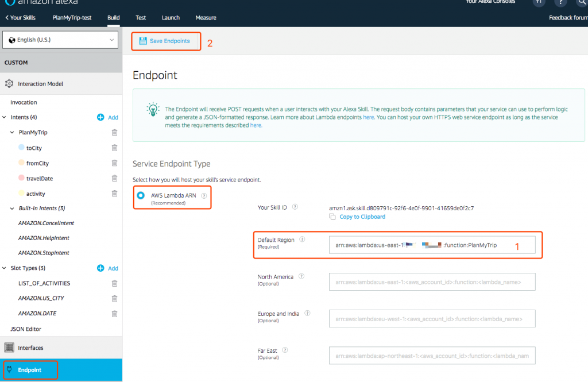Delete the fromCity slot with trash icon
This screenshot has height=382, width=588.
click(114, 163)
